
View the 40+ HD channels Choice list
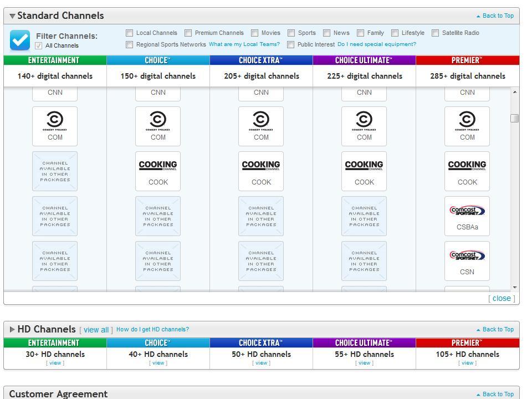pyautogui.click(x=158, y=362)
